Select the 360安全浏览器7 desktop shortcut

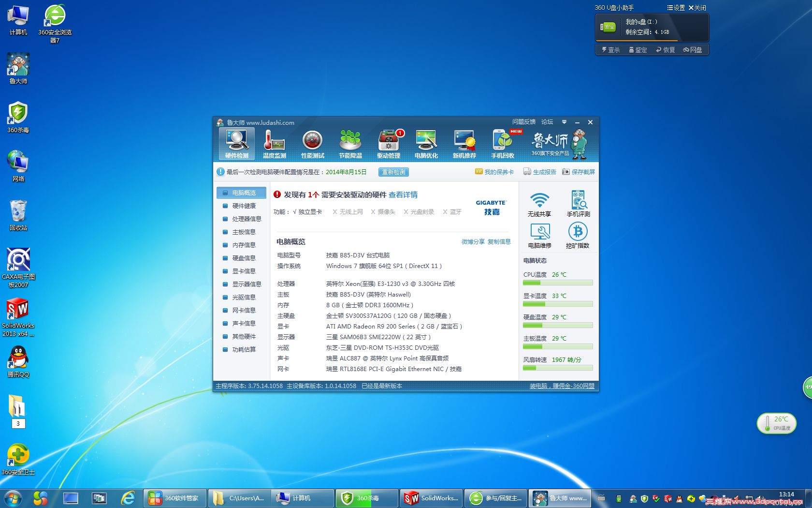(x=55, y=24)
